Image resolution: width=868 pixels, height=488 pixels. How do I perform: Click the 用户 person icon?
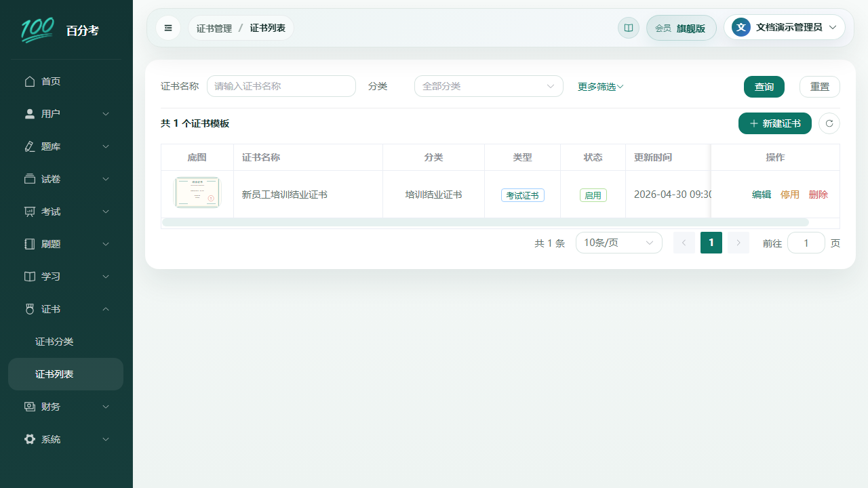click(x=30, y=114)
